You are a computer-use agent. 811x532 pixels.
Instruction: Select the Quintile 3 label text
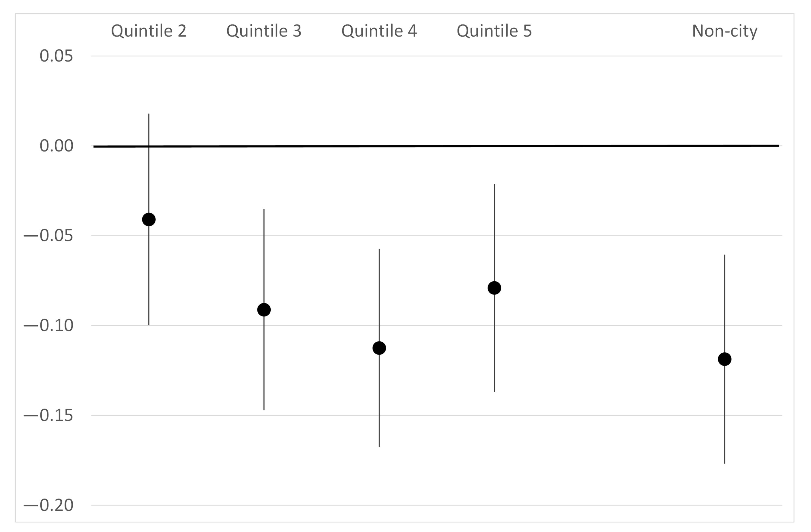264,31
